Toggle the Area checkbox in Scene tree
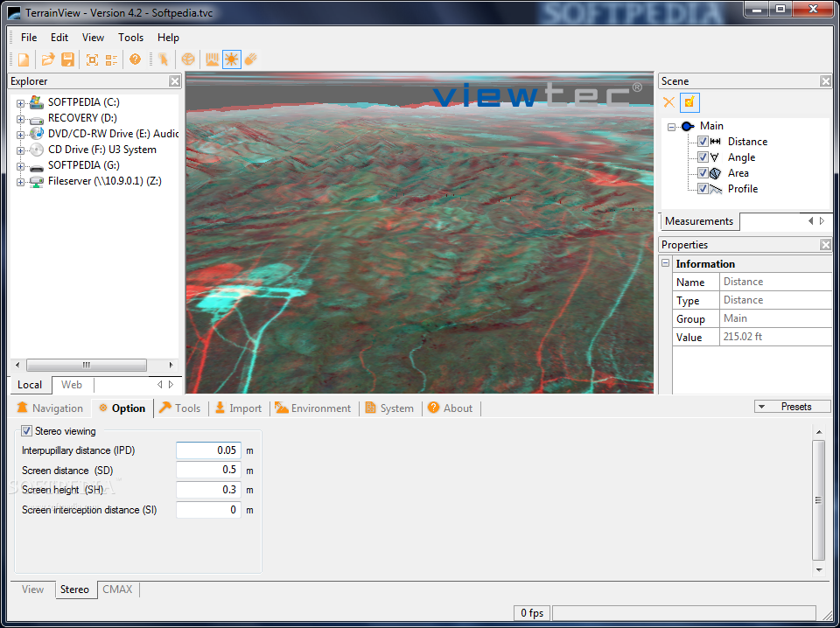Image resolution: width=840 pixels, height=628 pixels. pyautogui.click(x=703, y=173)
